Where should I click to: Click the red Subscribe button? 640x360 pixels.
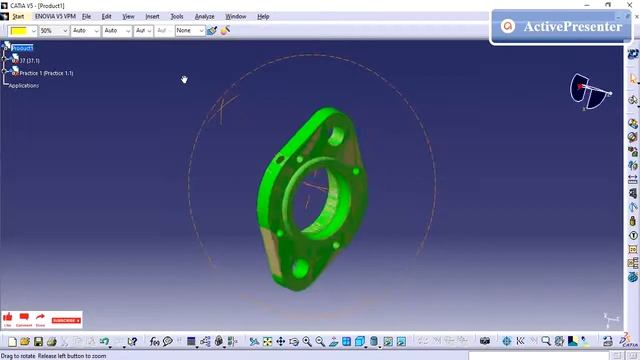(66, 320)
